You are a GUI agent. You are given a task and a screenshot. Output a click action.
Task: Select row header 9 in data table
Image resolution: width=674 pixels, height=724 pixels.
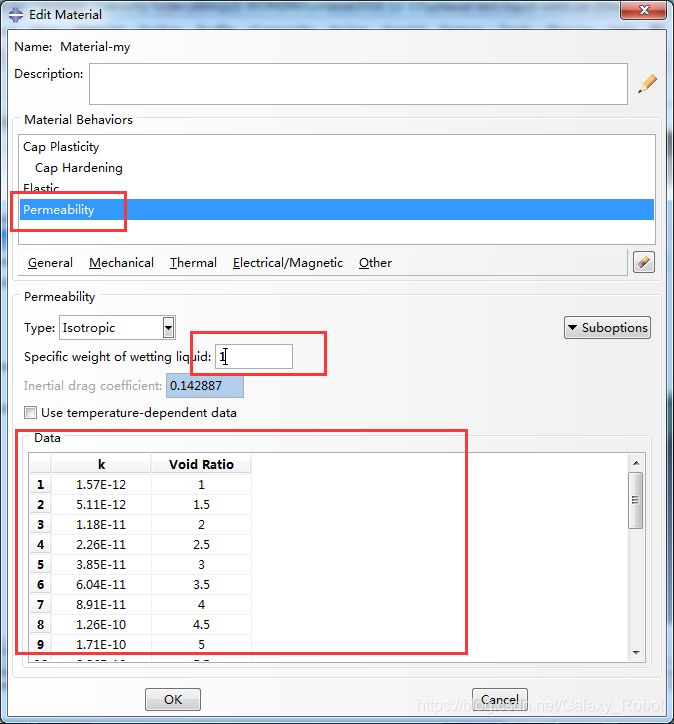pyautogui.click(x=41, y=644)
